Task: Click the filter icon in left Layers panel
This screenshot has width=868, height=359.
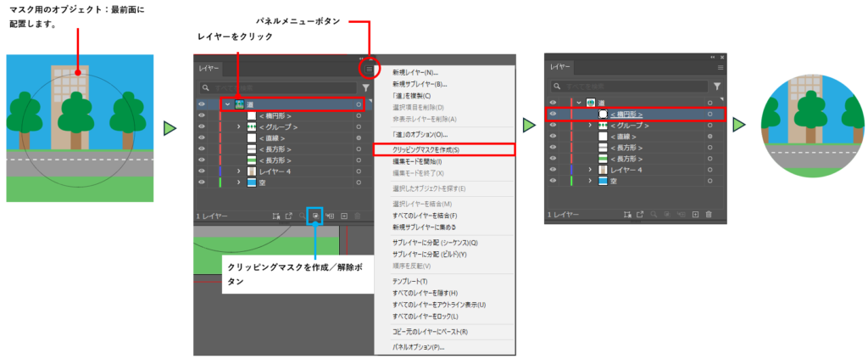Action: click(365, 87)
